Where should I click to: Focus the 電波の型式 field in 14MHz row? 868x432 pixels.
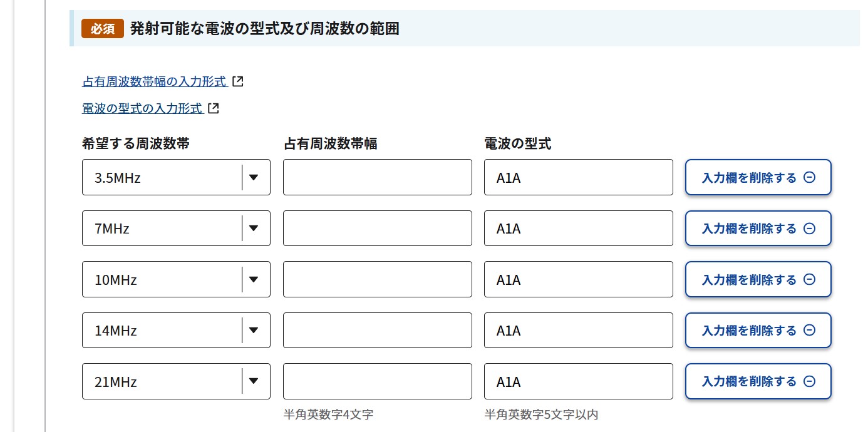coord(578,330)
